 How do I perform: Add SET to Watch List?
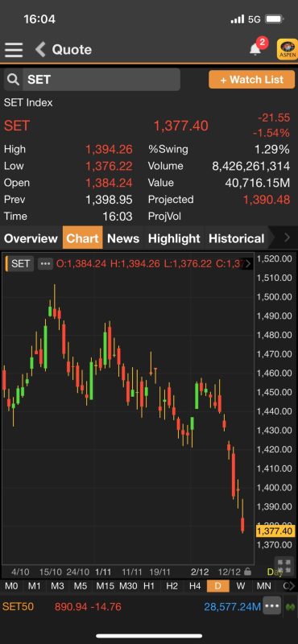252,79
